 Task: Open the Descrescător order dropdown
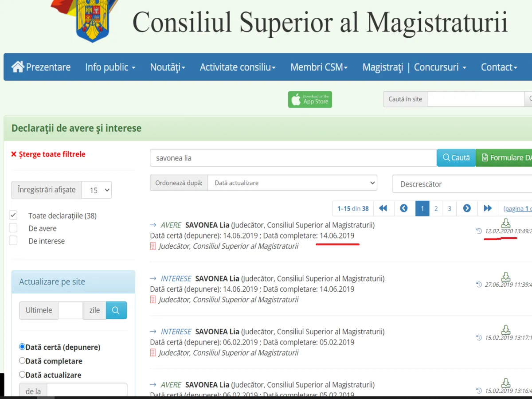pos(461,184)
